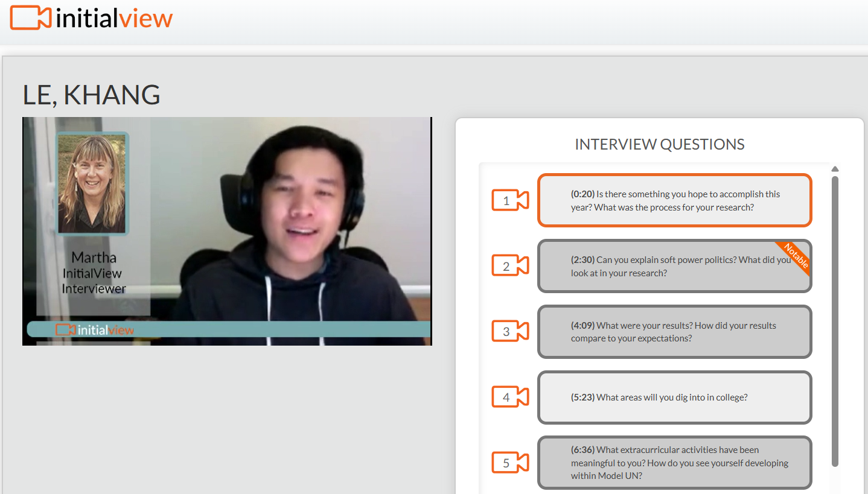Click the initialview wordmark text in header
The width and height of the screenshot is (868, 494).
(x=113, y=19)
